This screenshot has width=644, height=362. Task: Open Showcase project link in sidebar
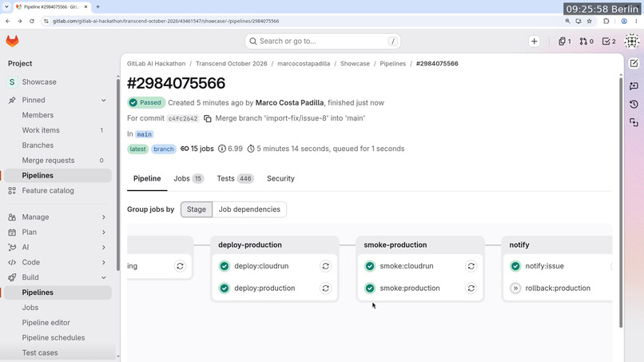(x=58, y=82)
